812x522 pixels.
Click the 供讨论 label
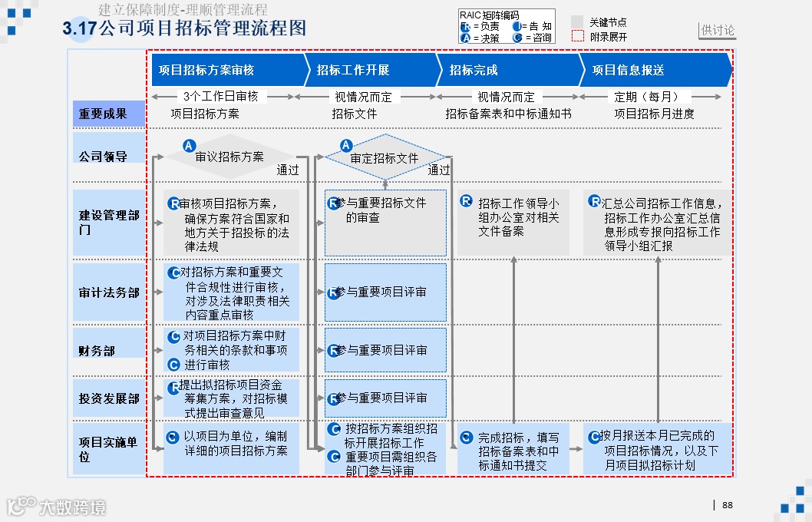click(718, 30)
